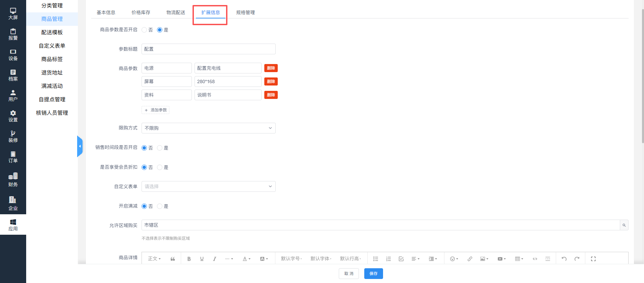
Task: Undo last edit in editor
Action: point(564,259)
